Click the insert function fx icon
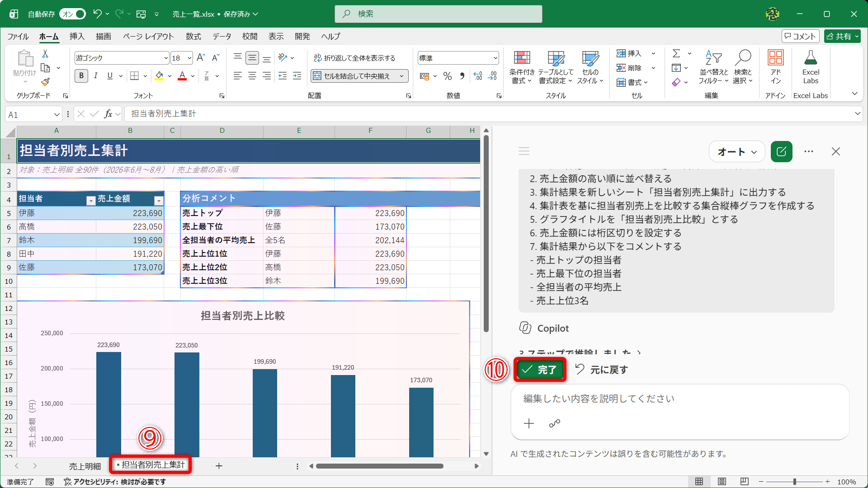The width and height of the screenshot is (868, 488). pos(108,114)
